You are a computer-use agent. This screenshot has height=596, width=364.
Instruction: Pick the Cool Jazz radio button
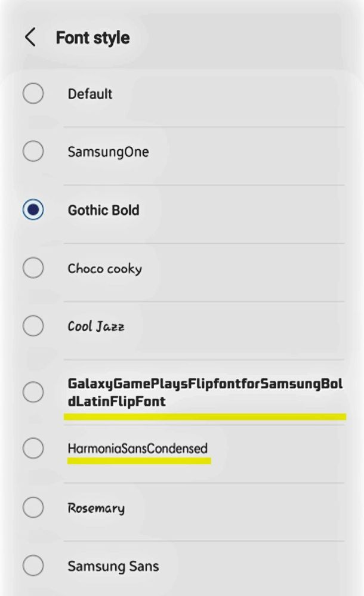tap(33, 326)
